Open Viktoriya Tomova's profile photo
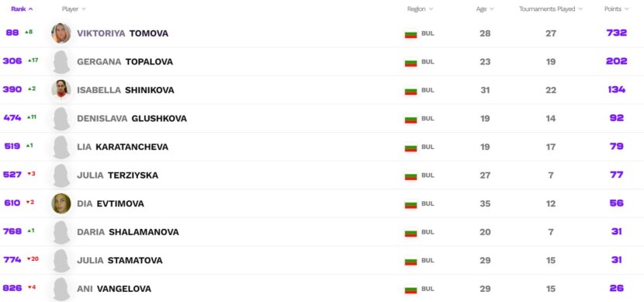 click(x=61, y=33)
